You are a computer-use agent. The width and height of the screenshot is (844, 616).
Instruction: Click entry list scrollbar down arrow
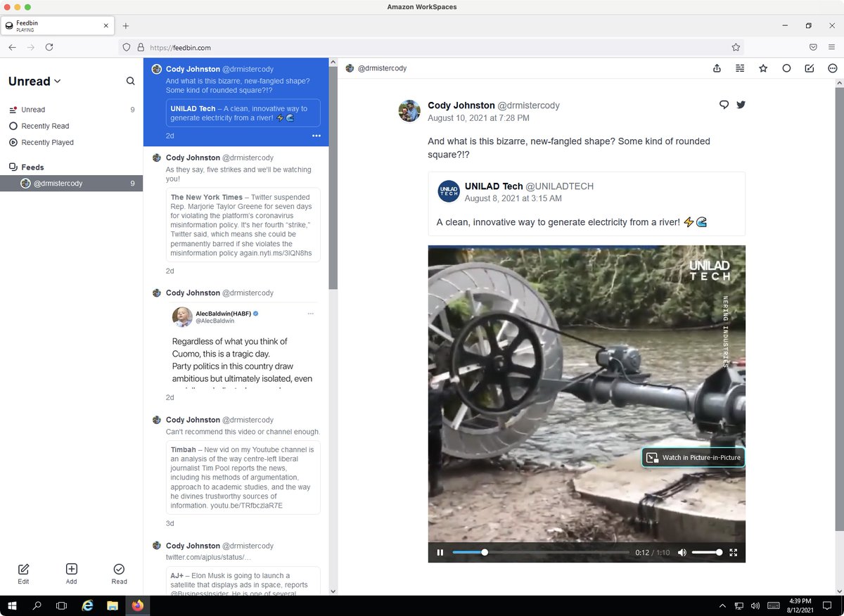coord(333,591)
